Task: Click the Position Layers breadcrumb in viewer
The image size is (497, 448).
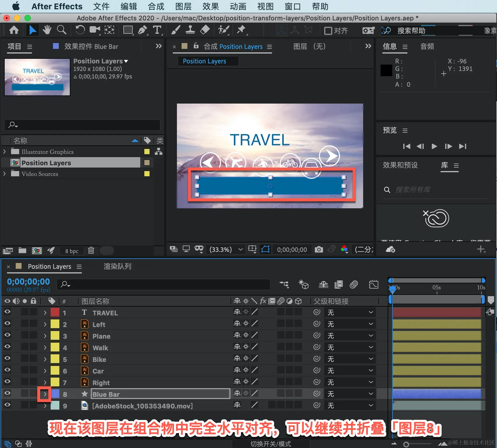Action: click(x=204, y=61)
